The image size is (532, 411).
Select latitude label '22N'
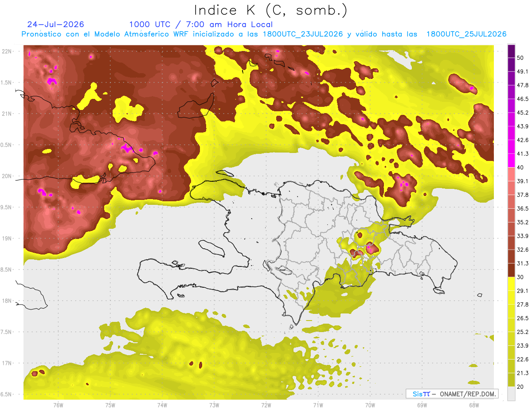pos(7,51)
